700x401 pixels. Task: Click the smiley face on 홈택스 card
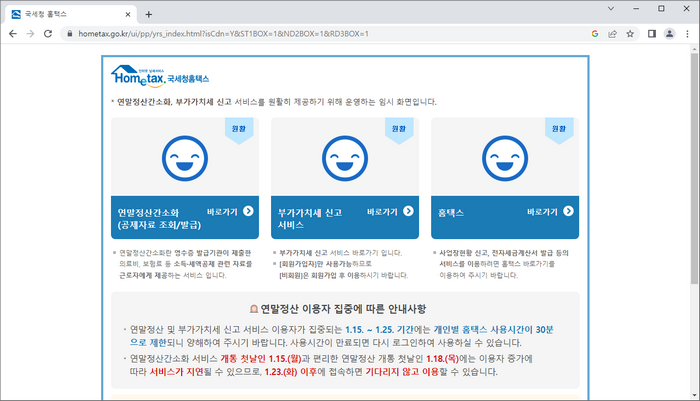(505, 158)
